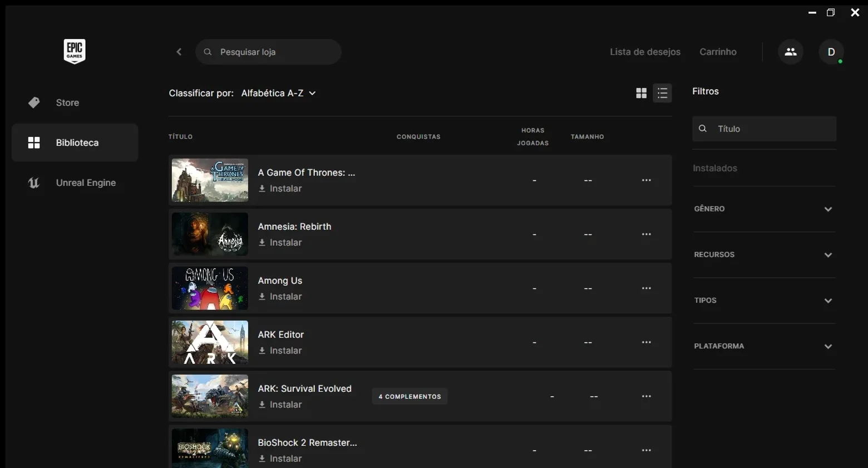Install ARK Editor
The width and height of the screenshot is (868, 468).
[x=280, y=351]
